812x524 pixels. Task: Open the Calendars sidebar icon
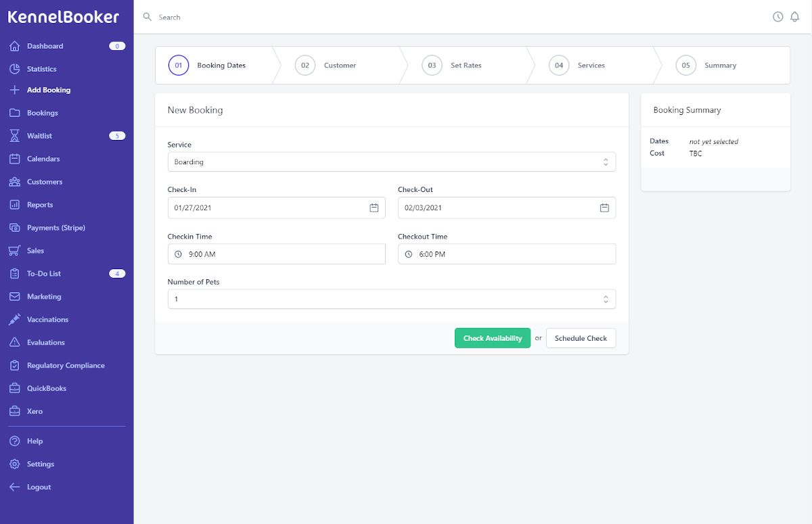pos(15,159)
